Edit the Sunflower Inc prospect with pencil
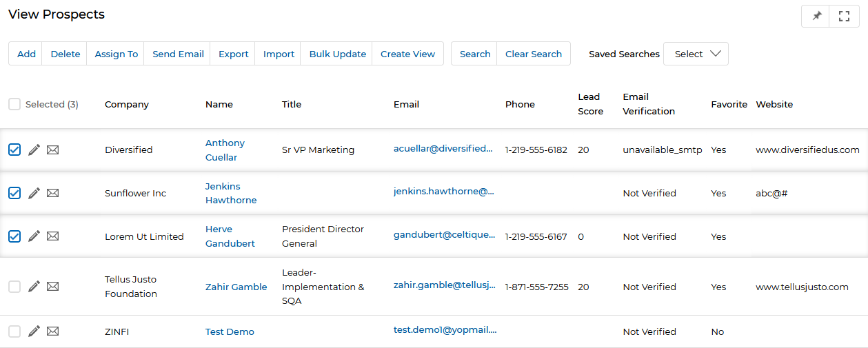868x348 pixels. click(34, 193)
